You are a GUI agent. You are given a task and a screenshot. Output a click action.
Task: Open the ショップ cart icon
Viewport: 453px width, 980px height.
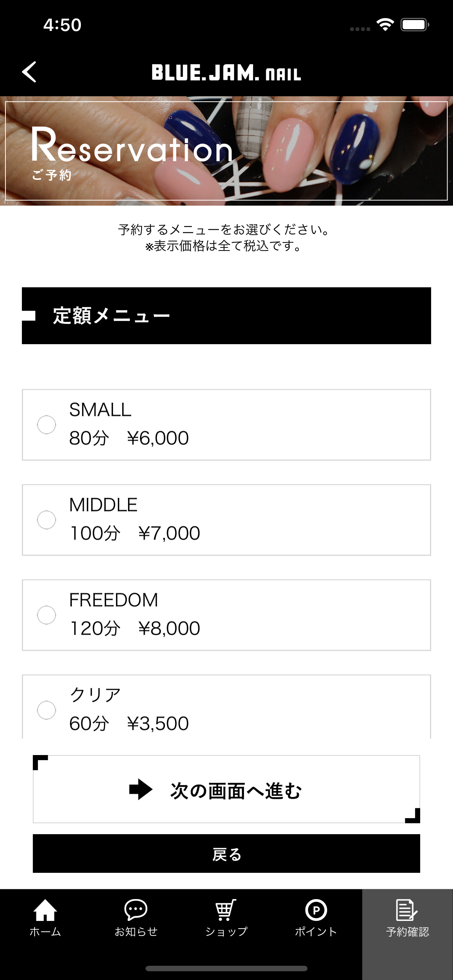[226, 910]
